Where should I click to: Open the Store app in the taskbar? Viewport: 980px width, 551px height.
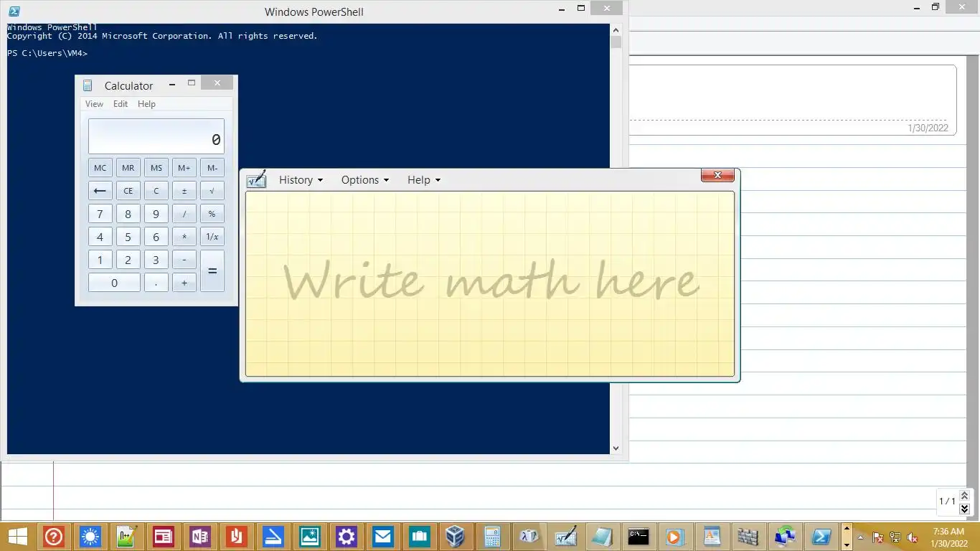pyautogui.click(x=420, y=537)
